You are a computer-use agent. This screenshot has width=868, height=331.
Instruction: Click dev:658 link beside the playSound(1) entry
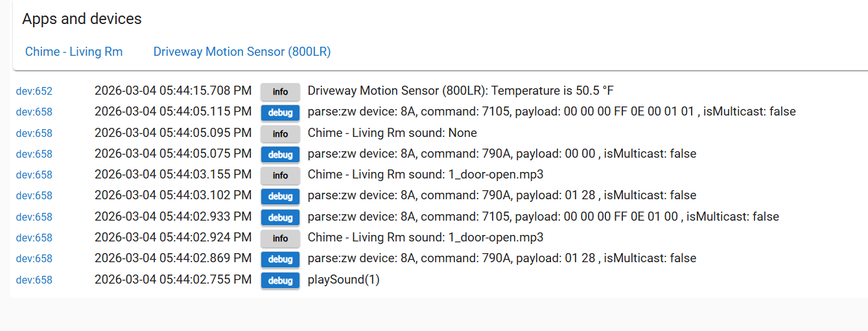pos(34,280)
